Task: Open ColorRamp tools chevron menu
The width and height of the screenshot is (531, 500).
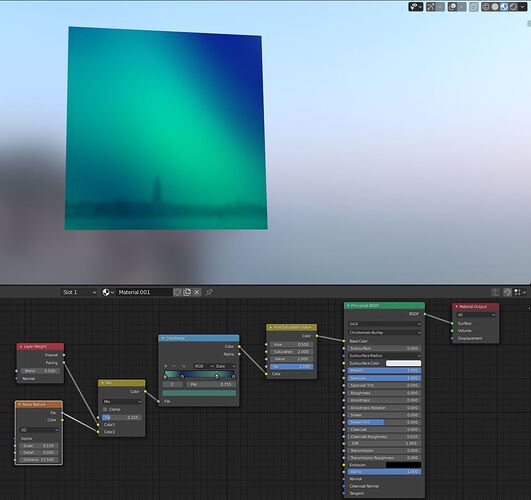Action: [x=184, y=366]
